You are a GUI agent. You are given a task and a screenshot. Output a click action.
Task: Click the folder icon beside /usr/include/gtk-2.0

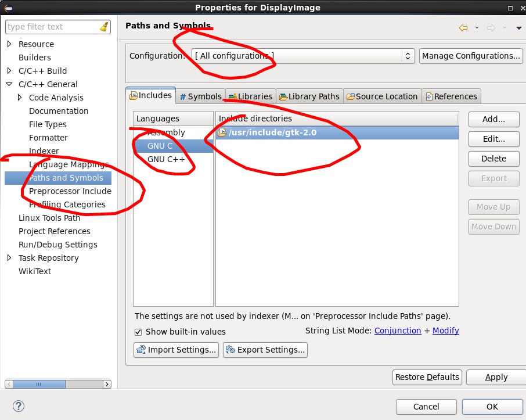(x=222, y=132)
